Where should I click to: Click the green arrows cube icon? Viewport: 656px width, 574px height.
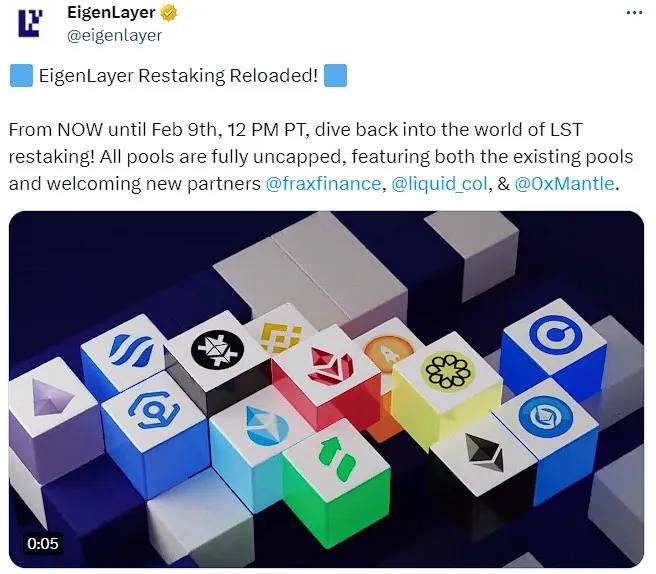click(337, 459)
